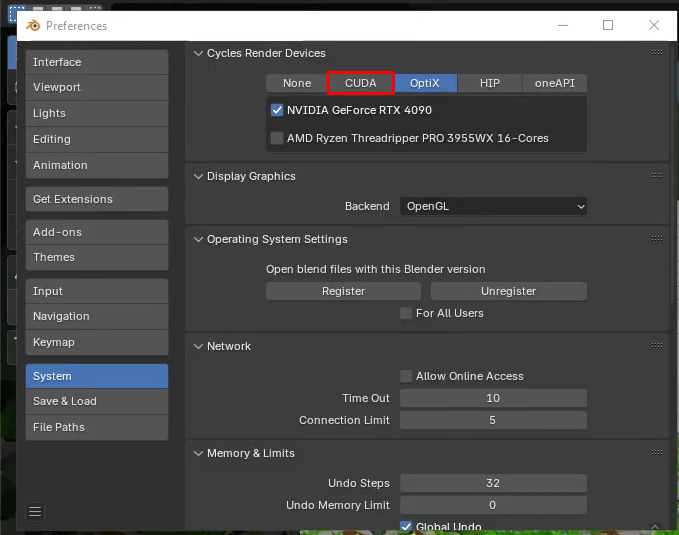This screenshot has width=679, height=535.
Task: Click the Blender logo icon in title bar
Action: pyautogui.click(x=33, y=26)
